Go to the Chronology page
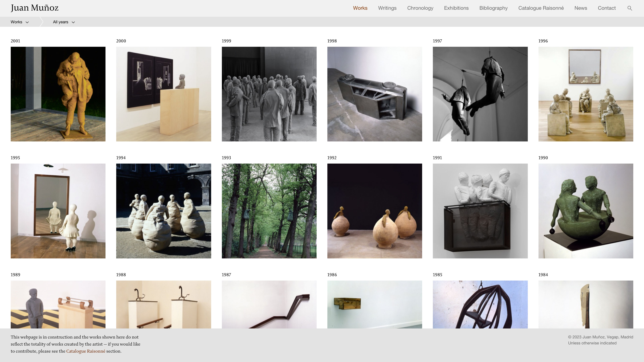This screenshot has height=362, width=644. point(420,8)
